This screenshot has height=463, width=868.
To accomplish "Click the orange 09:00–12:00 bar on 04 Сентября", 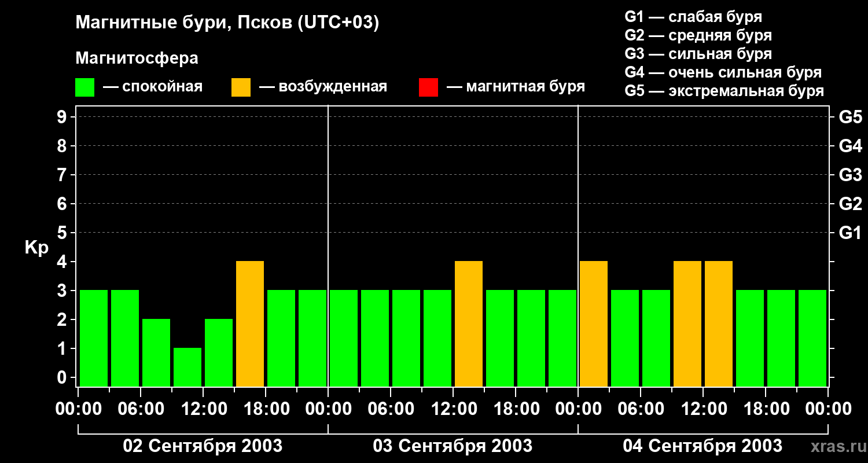I will (x=687, y=324).
